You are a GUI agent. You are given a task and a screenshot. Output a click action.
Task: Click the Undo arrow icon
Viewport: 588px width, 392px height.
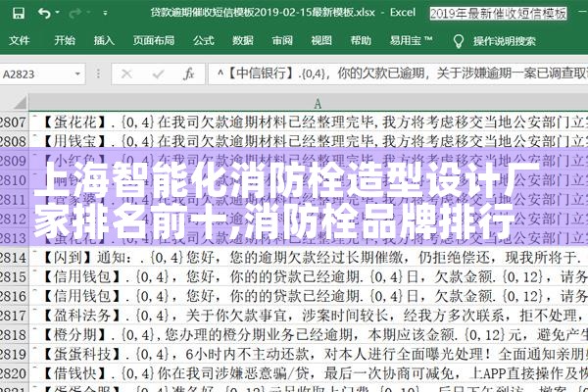44,13
